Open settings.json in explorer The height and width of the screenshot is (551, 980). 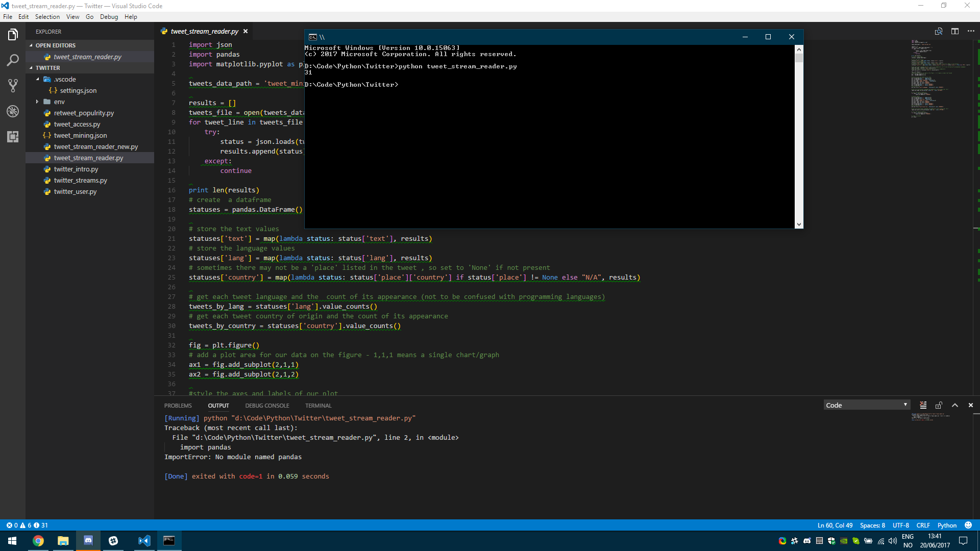[x=90, y=90]
